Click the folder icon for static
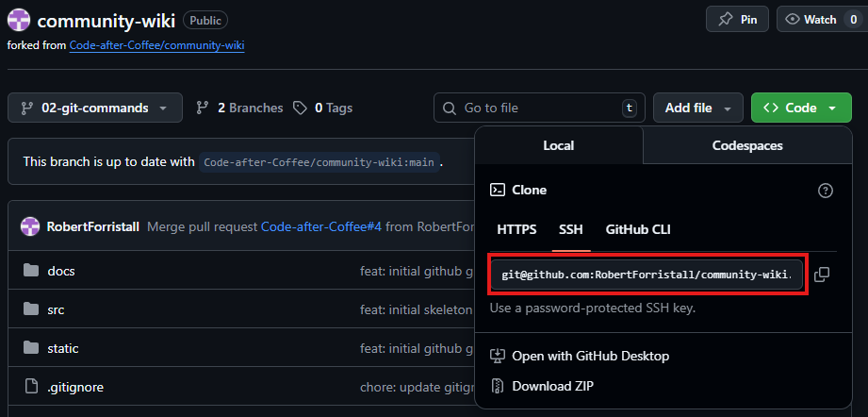Screen dimensions: 868x417 point(31,348)
